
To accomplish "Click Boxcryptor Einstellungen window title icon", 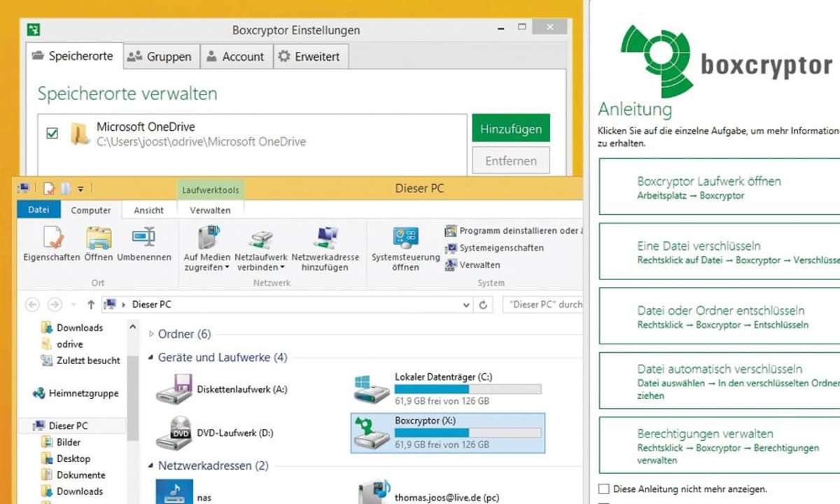I will point(34,29).
